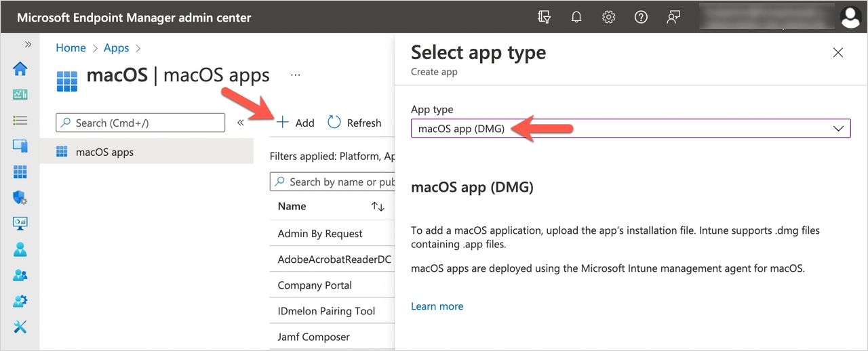Collapse the macOS apps menu pane
Image resolution: width=868 pixels, height=351 pixels.
240,123
